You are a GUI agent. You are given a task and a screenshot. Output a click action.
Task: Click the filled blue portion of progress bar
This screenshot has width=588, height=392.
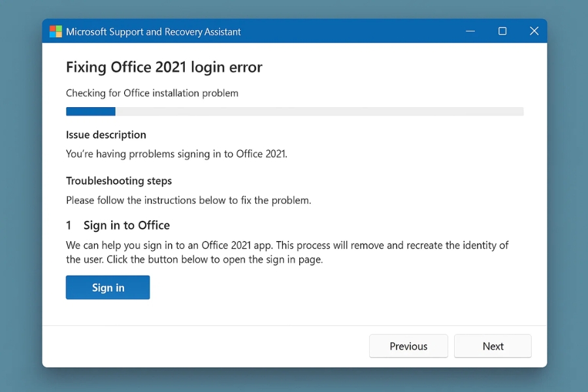(x=91, y=112)
